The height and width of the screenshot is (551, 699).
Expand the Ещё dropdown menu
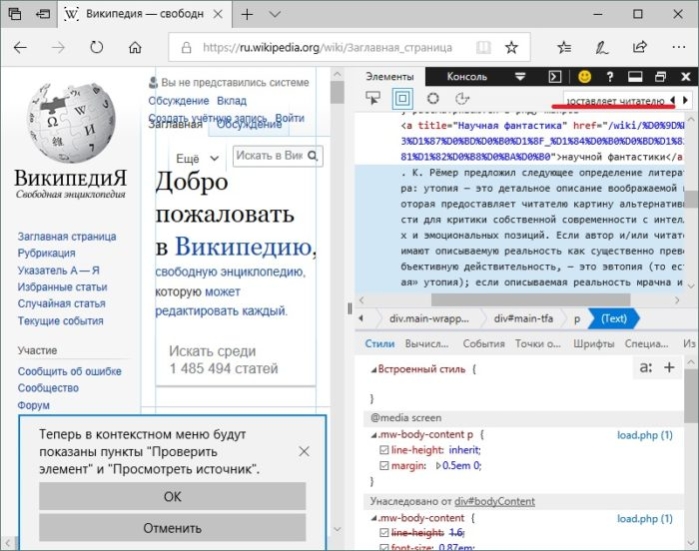(197, 158)
